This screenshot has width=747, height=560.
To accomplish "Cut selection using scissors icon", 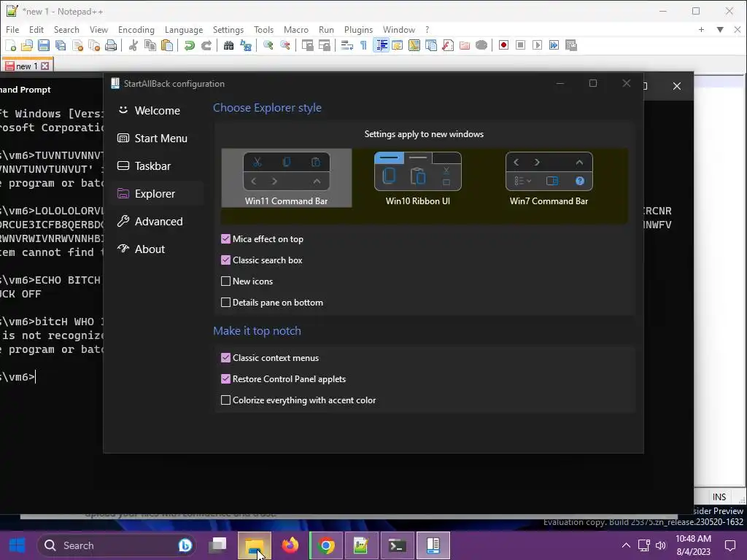I will [x=133, y=45].
